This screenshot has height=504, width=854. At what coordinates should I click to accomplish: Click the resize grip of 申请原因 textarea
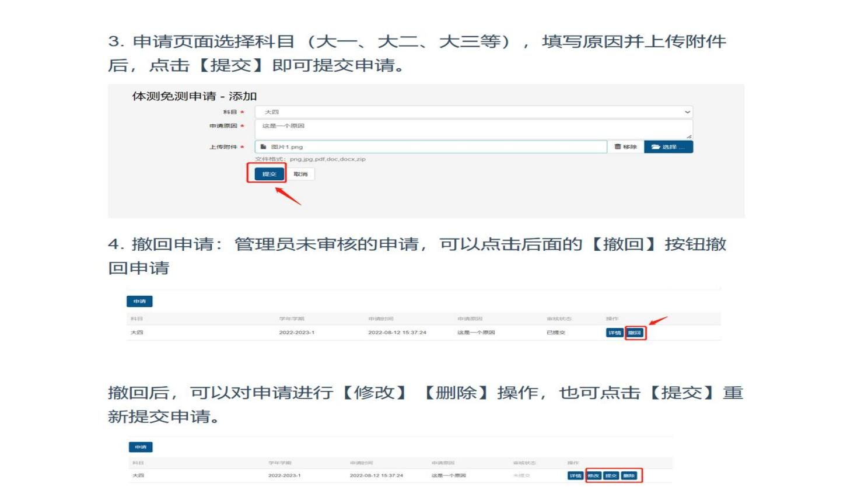coord(689,136)
